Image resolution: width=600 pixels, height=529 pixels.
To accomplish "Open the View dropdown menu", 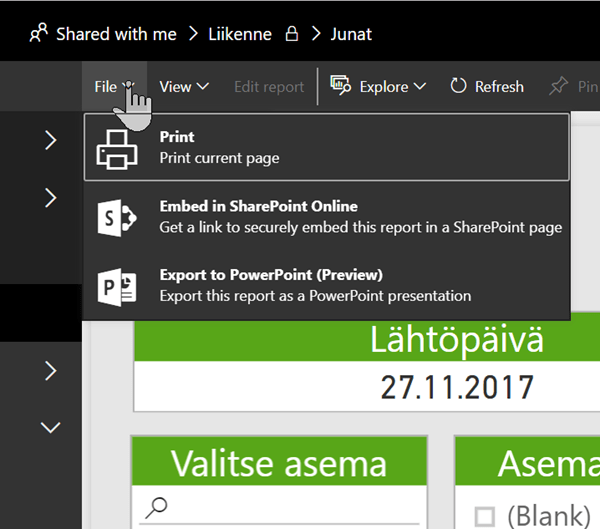I will click(184, 87).
